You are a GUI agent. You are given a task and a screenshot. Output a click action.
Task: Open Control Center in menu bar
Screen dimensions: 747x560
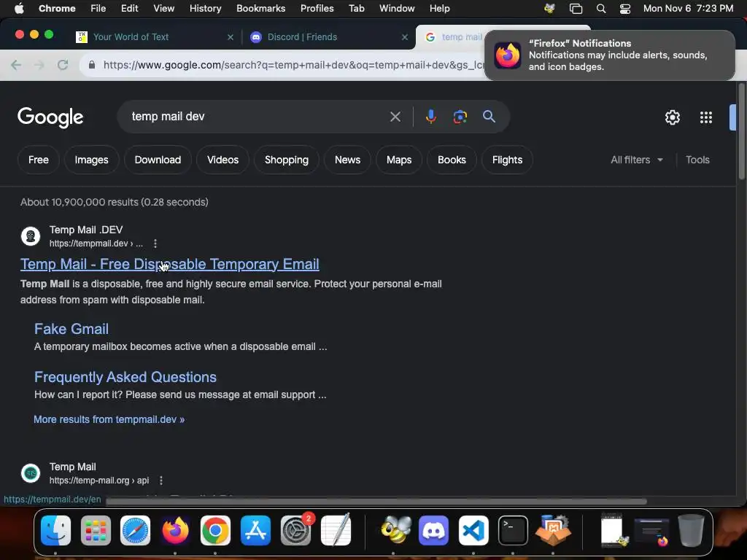click(x=625, y=9)
